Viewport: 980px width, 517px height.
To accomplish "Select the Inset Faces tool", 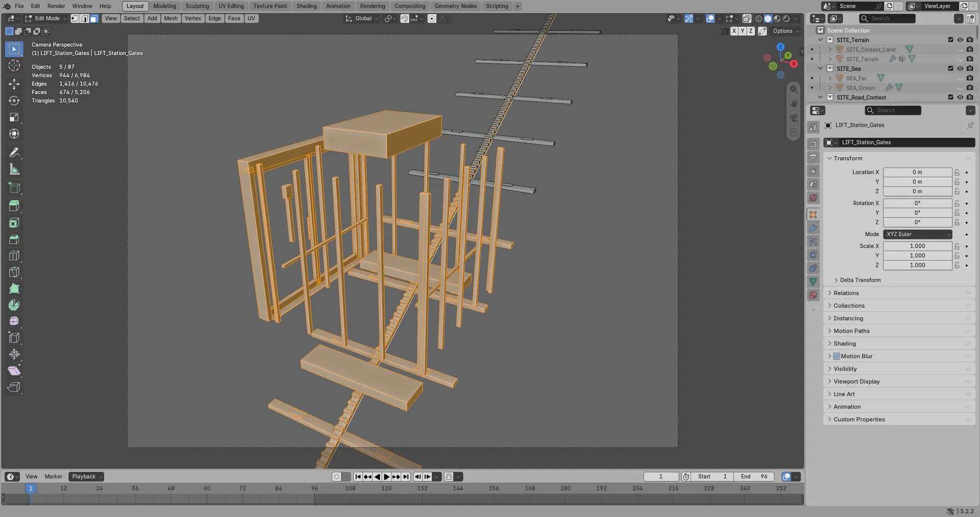I will [14, 223].
